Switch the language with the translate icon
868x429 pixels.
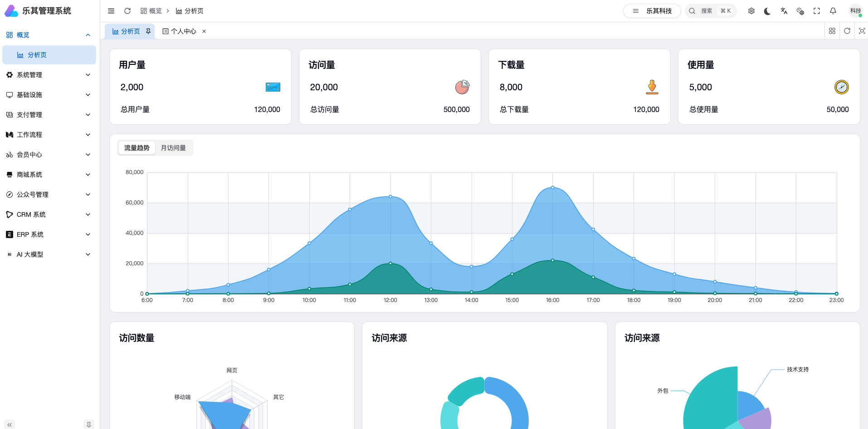pos(784,11)
